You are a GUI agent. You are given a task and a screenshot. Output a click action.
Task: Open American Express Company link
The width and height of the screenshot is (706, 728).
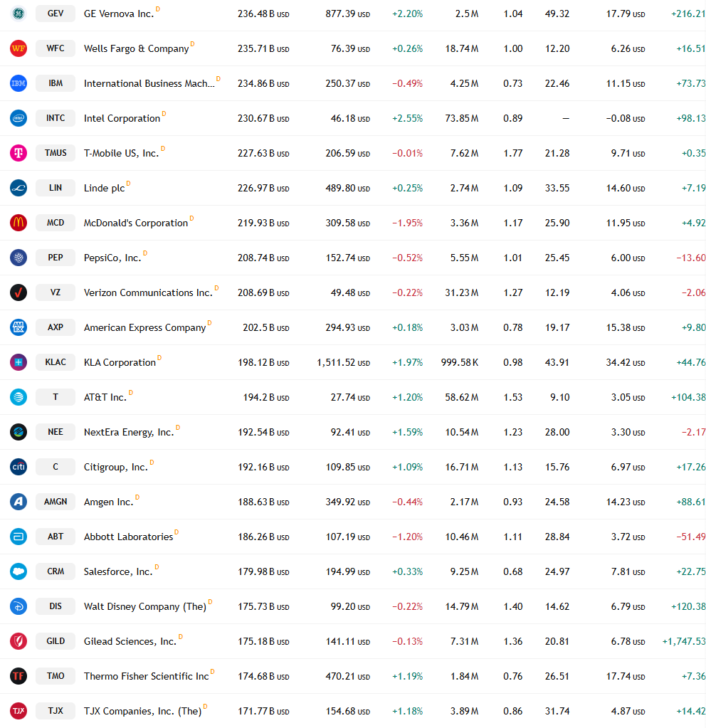point(144,327)
